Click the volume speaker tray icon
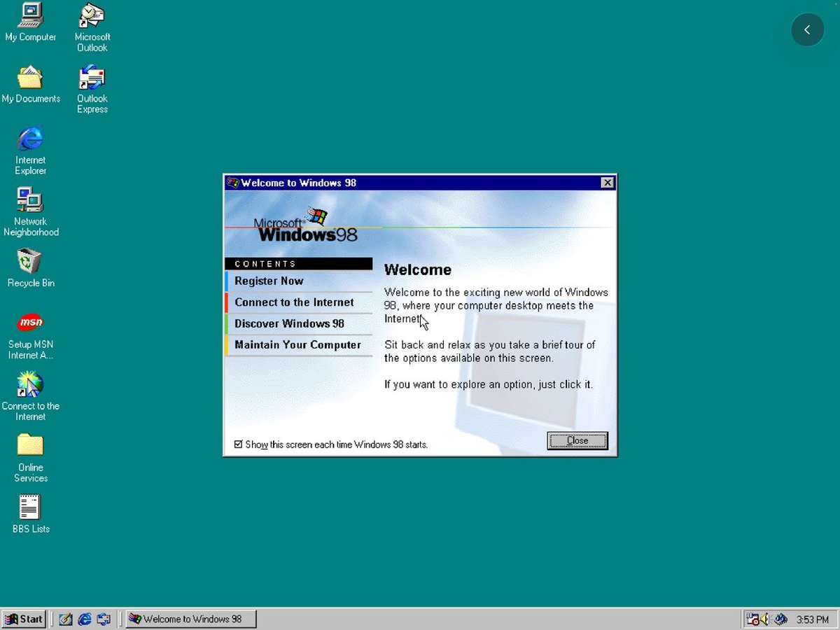Image resolution: width=840 pixels, height=630 pixels. pyautogui.click(x=765, y=619)
